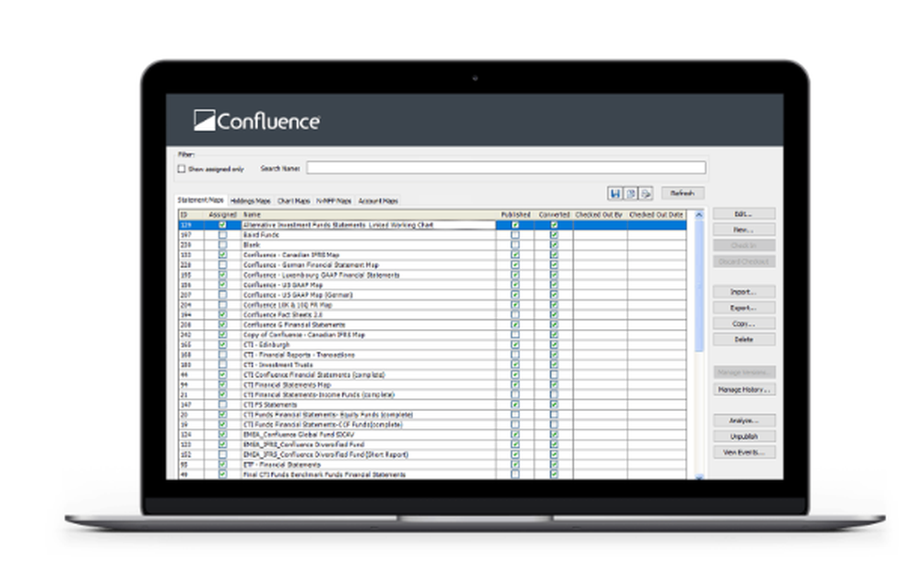
Task: Select CTI Funds Financial Statements- Equity Funds row
Action: pos(432,415)
